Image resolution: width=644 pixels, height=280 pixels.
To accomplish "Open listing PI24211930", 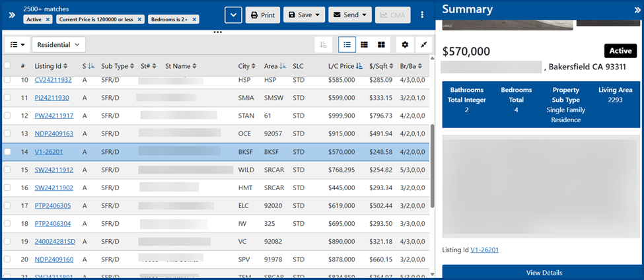I will tap(52, 98).
